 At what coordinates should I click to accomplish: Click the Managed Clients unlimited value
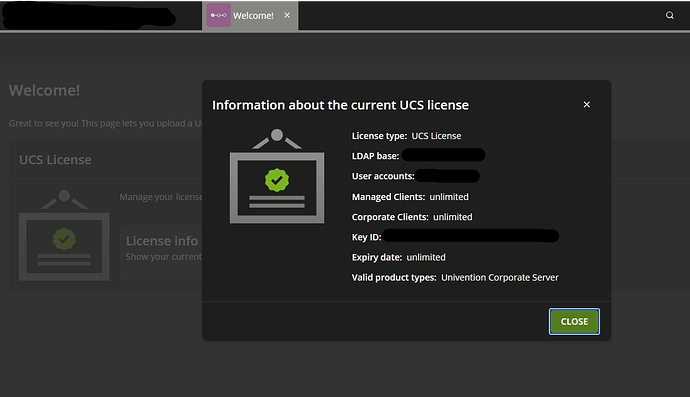[x=449, y=197]
